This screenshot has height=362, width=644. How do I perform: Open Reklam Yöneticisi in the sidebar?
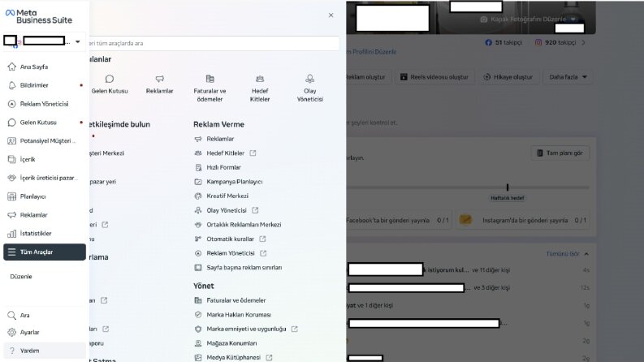(45, 104)
